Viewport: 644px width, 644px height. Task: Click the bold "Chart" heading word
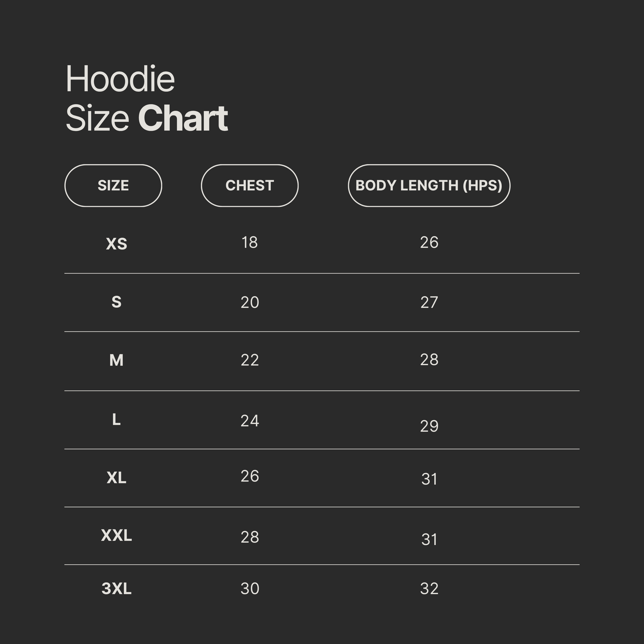(183, 118)
